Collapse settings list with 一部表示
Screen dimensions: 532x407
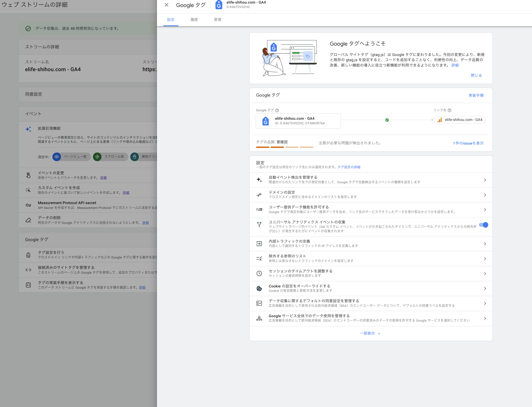[x=370, y=333]
